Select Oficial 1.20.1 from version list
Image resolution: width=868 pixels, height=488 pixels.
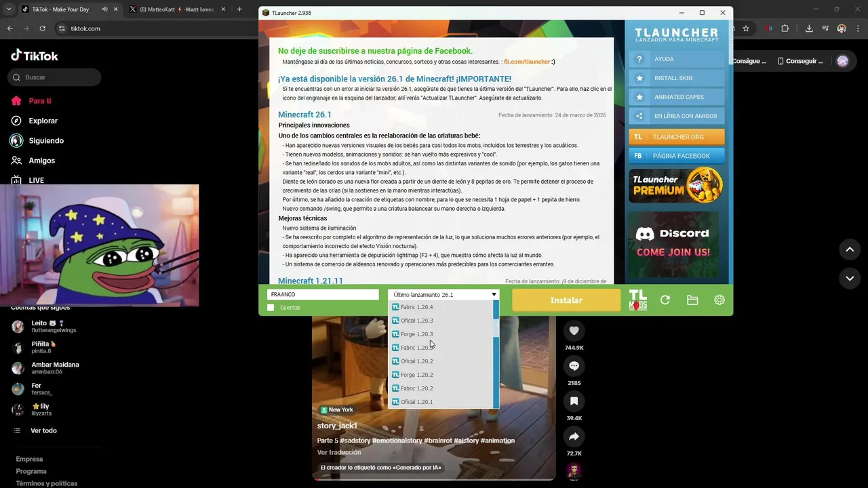(x=441, y=402)
